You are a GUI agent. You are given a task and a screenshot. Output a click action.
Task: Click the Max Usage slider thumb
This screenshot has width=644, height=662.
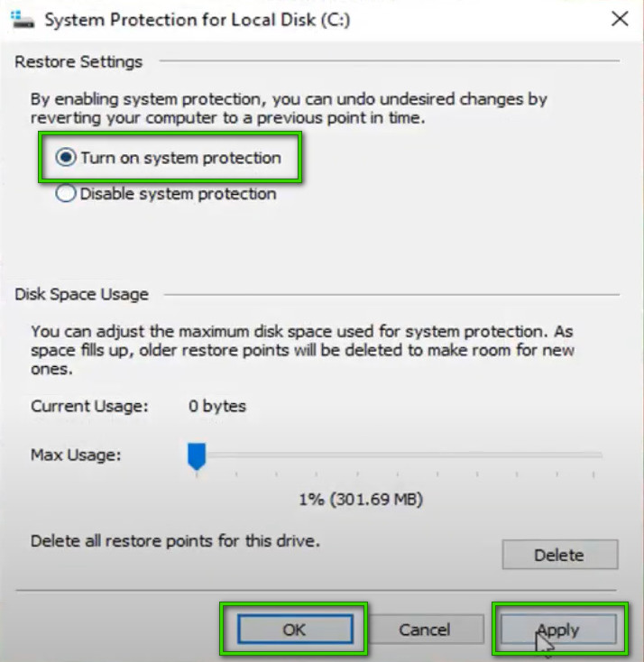pyautogui.click(x=197, y=456)
